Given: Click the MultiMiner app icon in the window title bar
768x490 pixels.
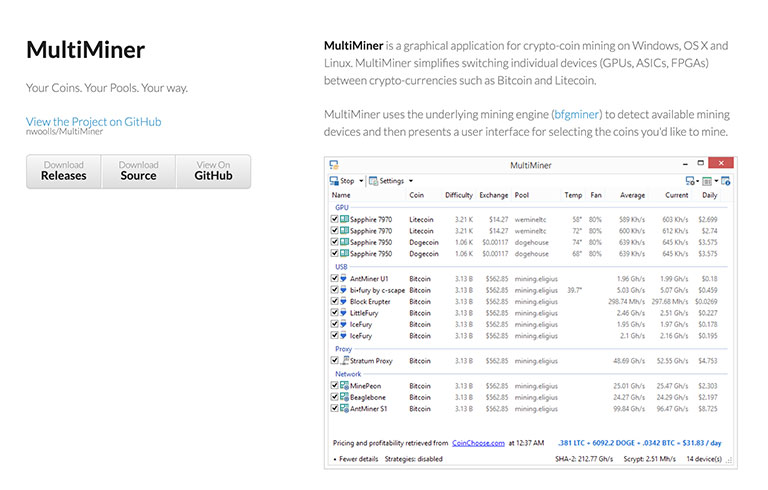Looking at the screenshot, I should 334,165.
